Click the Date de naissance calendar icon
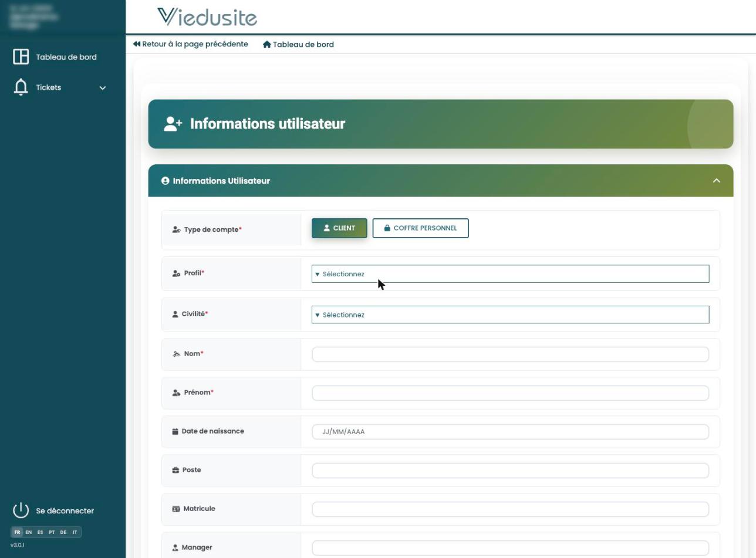The image size is (756, 558). (175, 431)
